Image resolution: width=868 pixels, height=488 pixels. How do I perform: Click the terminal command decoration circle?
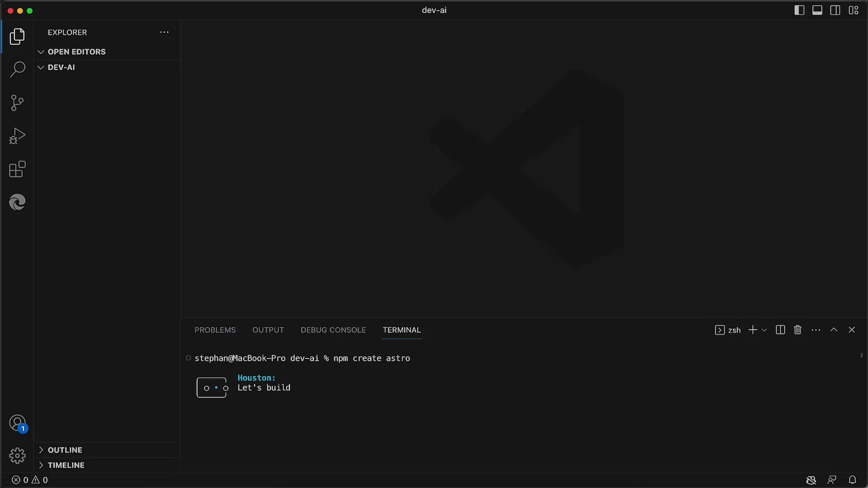(x=188, y=358)
